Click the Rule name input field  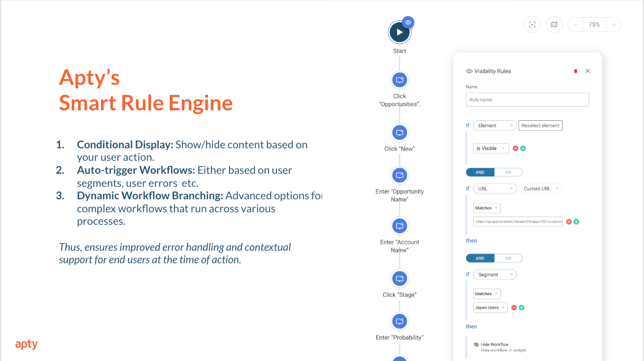point(527,99)
